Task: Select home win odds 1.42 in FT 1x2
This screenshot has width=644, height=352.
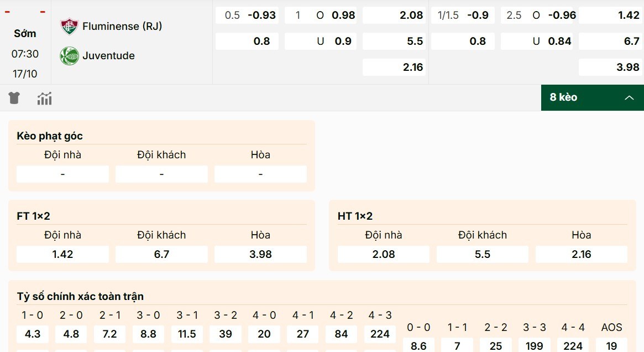Action: [62, 254]
